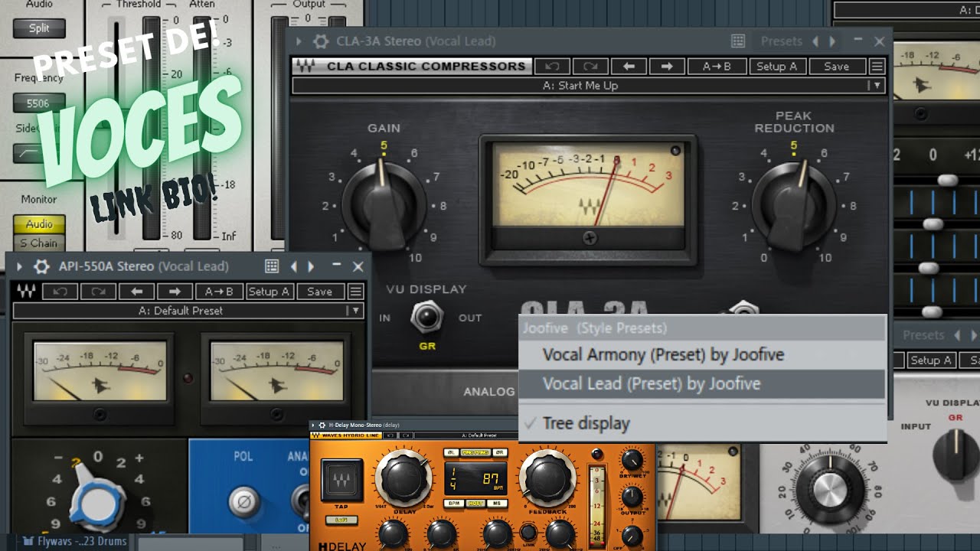Undo in API-550A toolbar
Viewport: 980px width, 551px height.
[x=60, y=292]
